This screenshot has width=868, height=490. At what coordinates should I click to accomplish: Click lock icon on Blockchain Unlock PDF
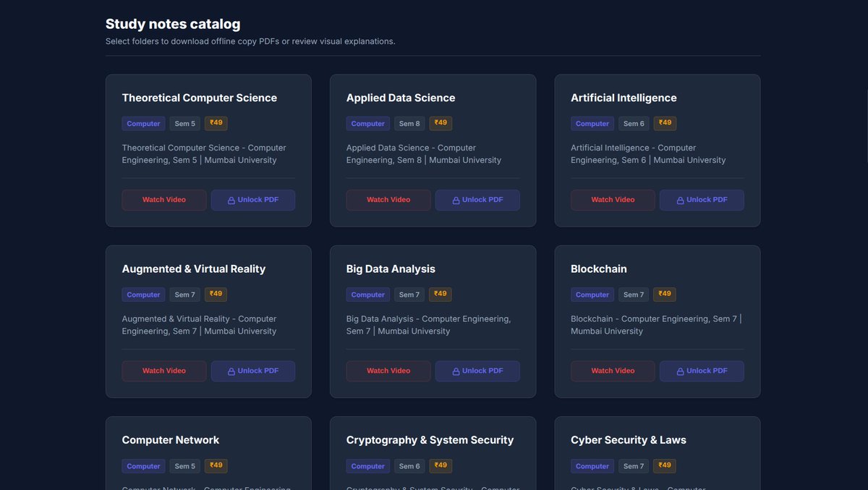[x=681, y=371]
